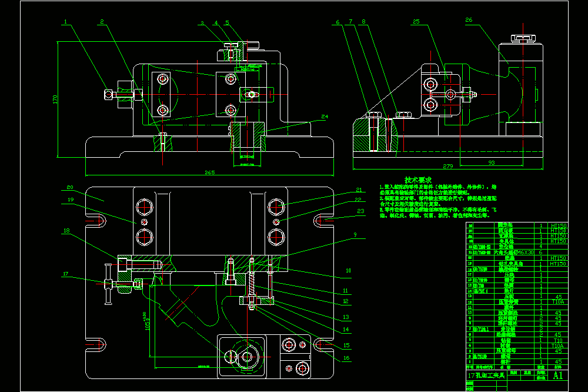This screenshot has width=588, height=392.
Task: Click part balloon number 26
Action: pyautogui.click(x=469, y=20)
